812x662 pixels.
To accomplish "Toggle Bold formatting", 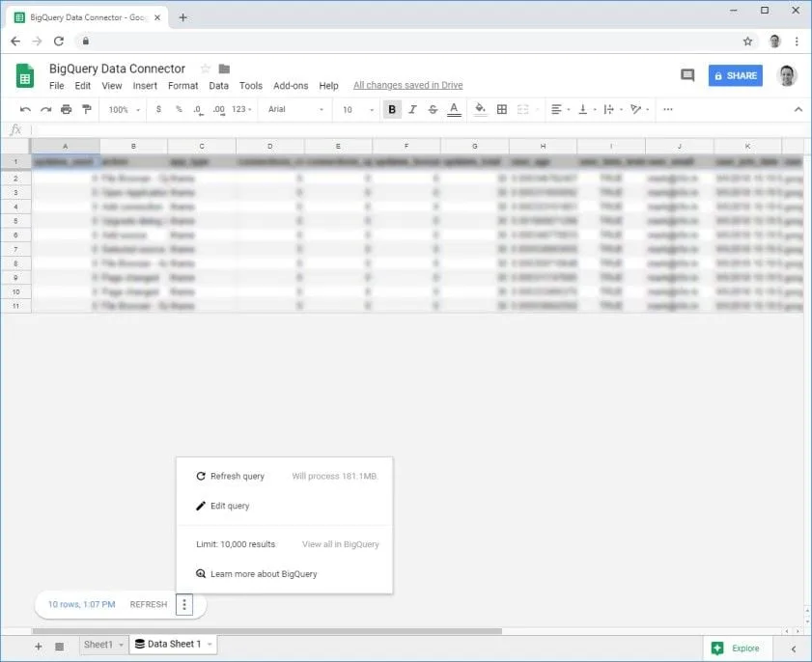I will pyautogui.click(x=392, y=109).
